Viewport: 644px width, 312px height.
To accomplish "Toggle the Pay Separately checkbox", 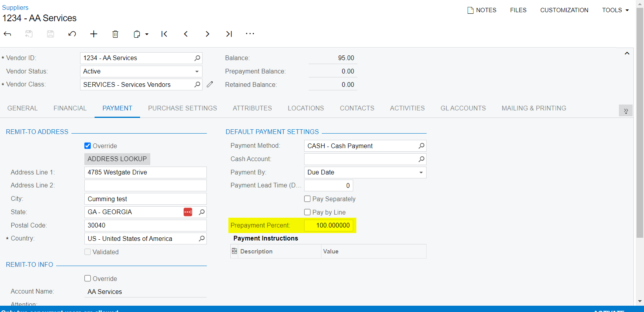I will [307, 199].
